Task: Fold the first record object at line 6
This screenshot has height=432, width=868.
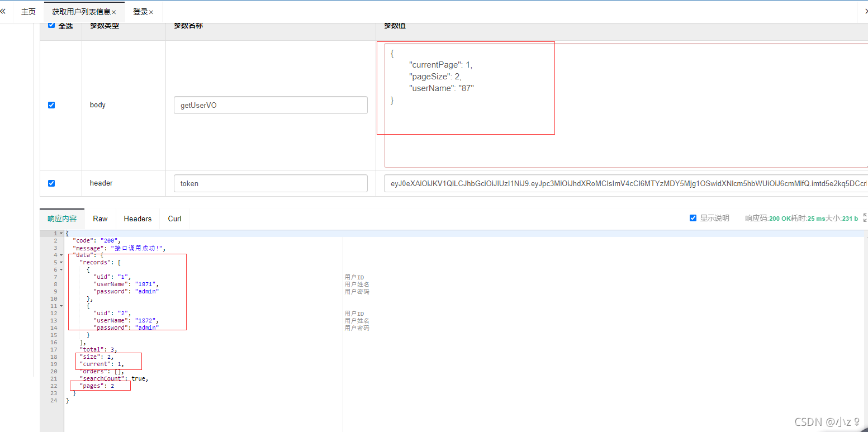Action: pyautogui.click(x=61, y=269)
